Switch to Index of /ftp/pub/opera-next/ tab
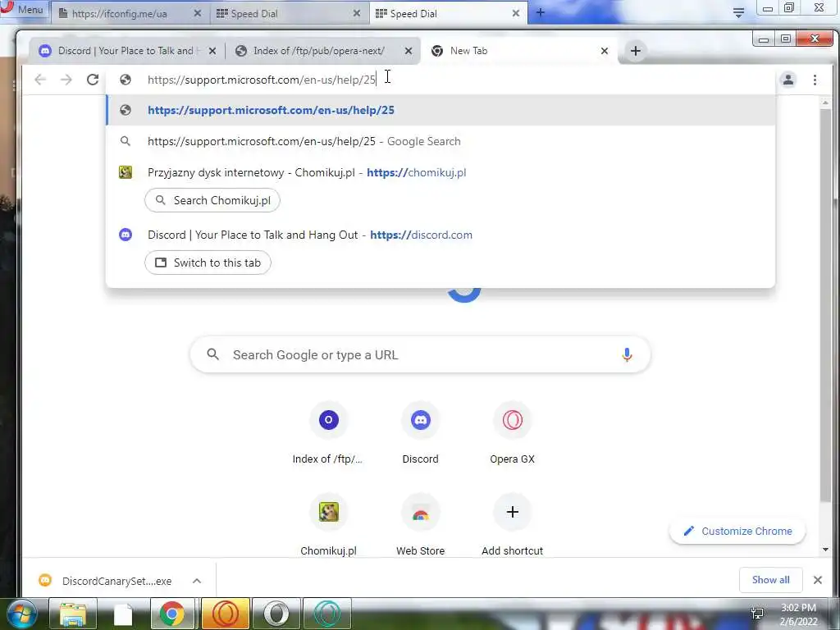840x630 pixels. coord(319,51)
